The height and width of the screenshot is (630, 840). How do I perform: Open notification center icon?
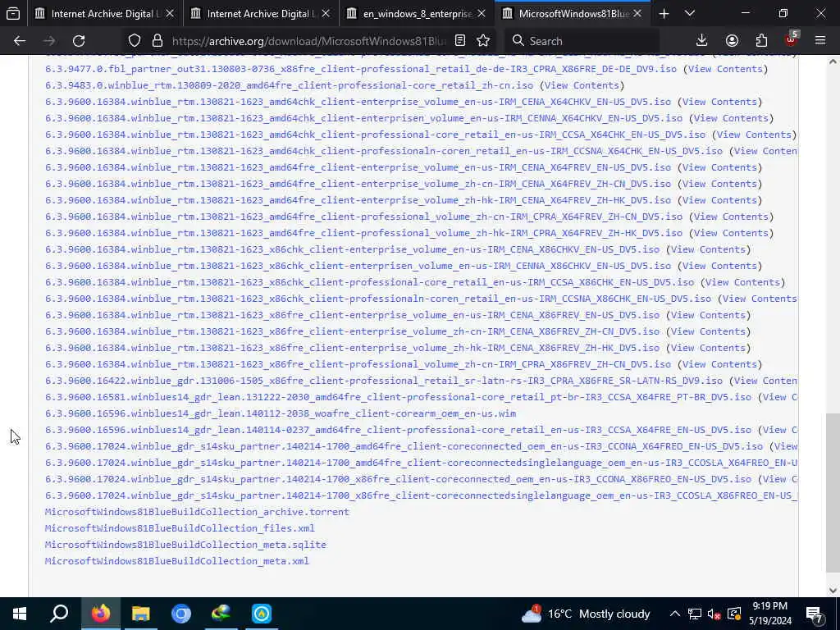[x=815, y=614]
